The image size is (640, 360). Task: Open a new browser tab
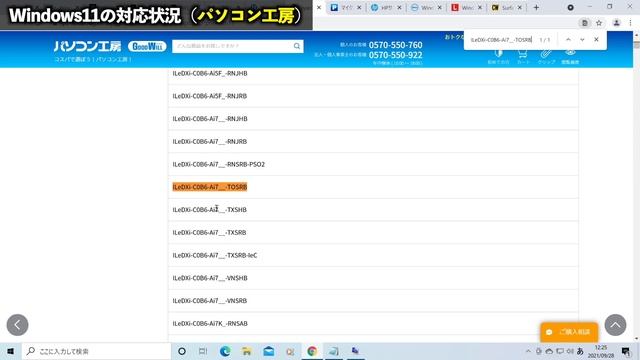[536, 7]
